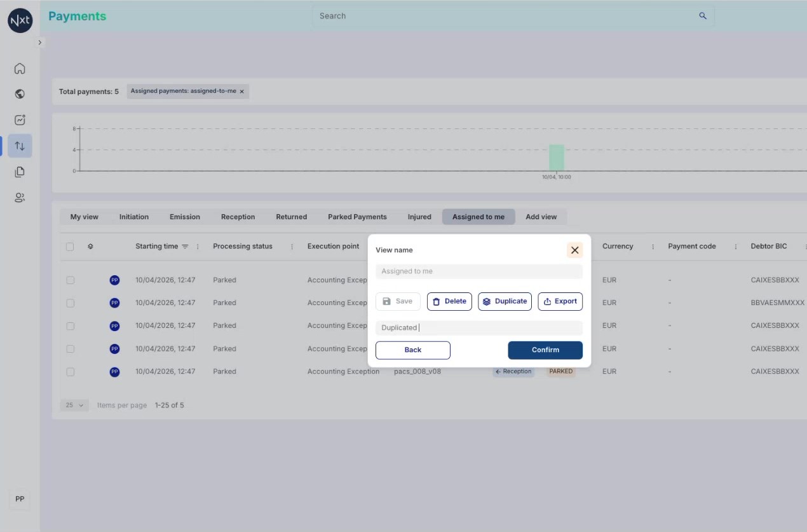Image resolution: width=807 pixels, height=532 pixels.
Task: Check the first payment row checkbox
Action: pyautogui.click(x=70, y=280)
